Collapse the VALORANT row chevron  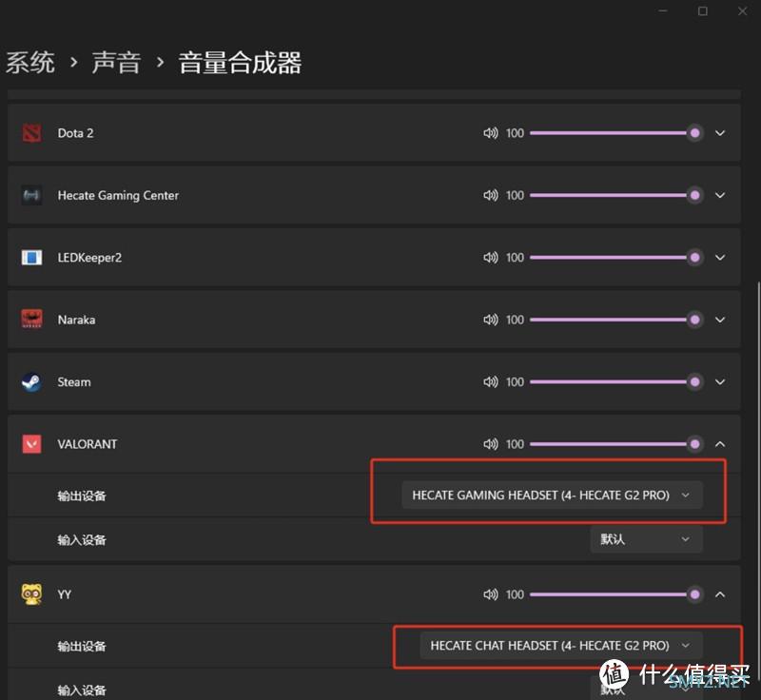[x=720, y=444]
